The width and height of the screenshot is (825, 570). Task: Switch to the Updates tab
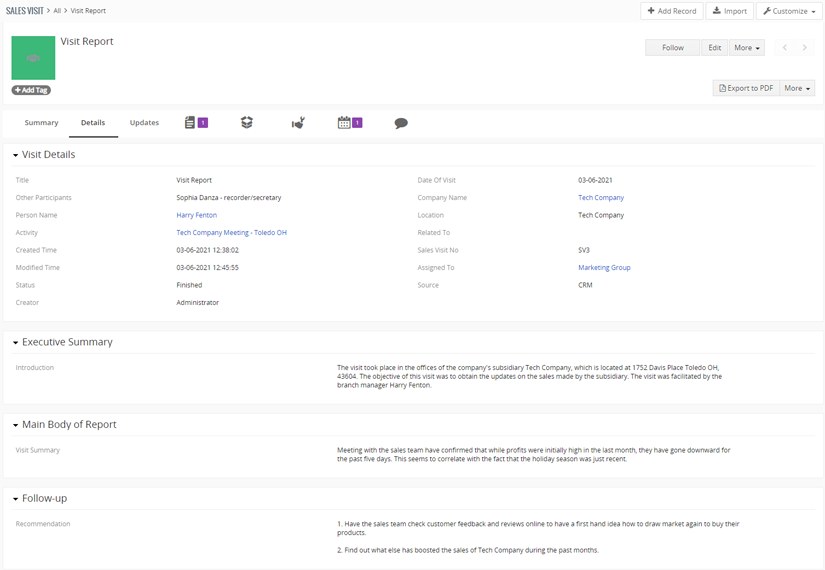[144, 123]
